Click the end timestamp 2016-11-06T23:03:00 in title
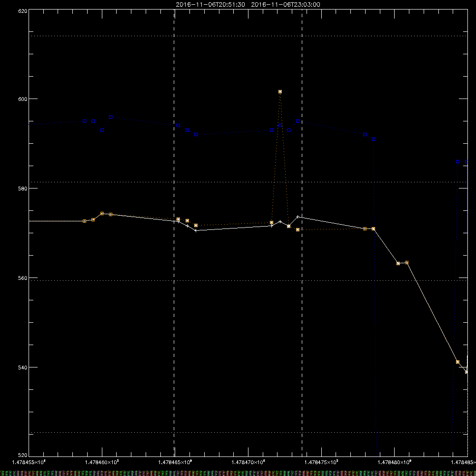Viewport: 476px width, 476px height. pyautogui.click(x=286, y=5)
